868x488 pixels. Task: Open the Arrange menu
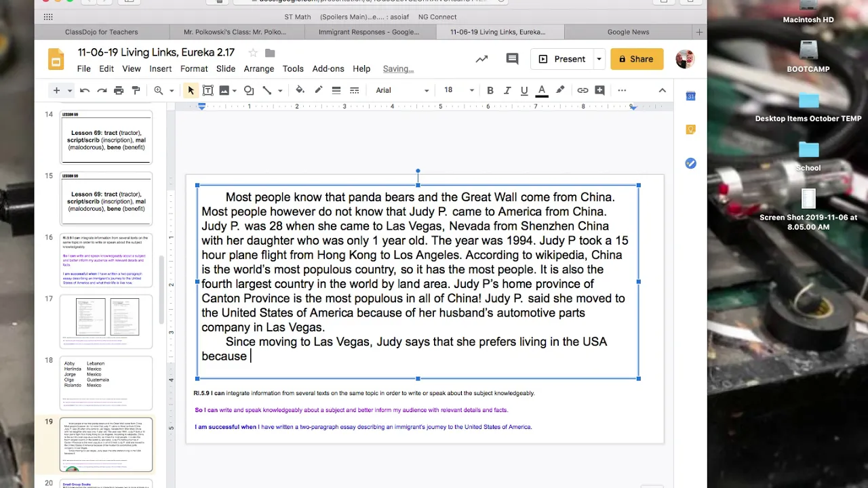259,68
